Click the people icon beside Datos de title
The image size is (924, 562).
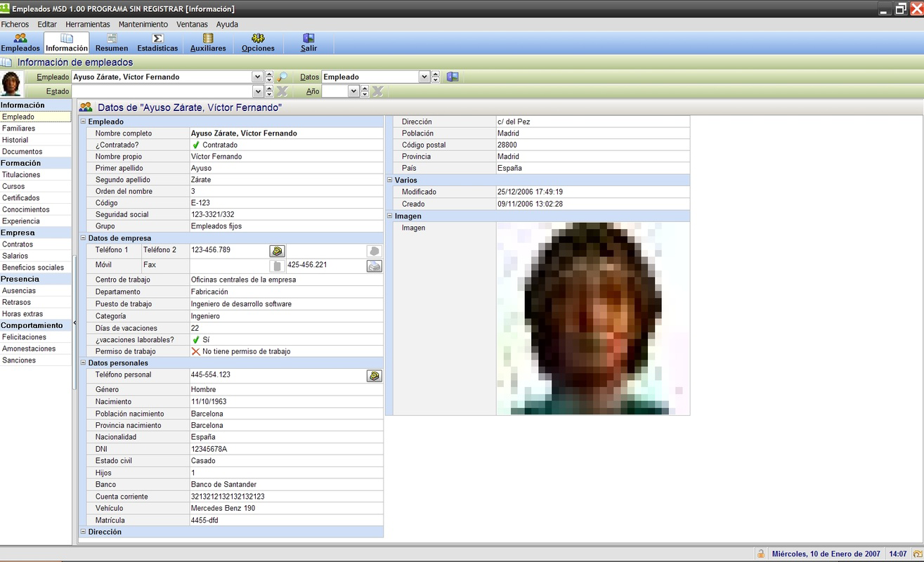pyautogui.click(x=86, y=107)
